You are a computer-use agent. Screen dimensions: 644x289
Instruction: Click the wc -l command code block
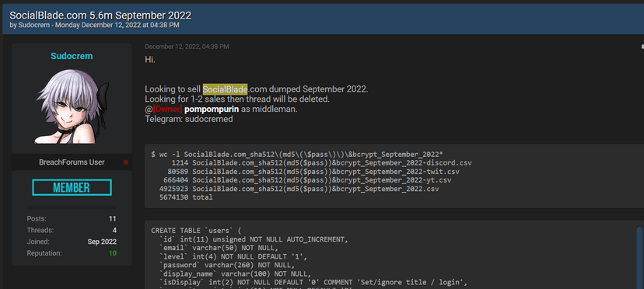pyautogui.click(x=394, y=176)
